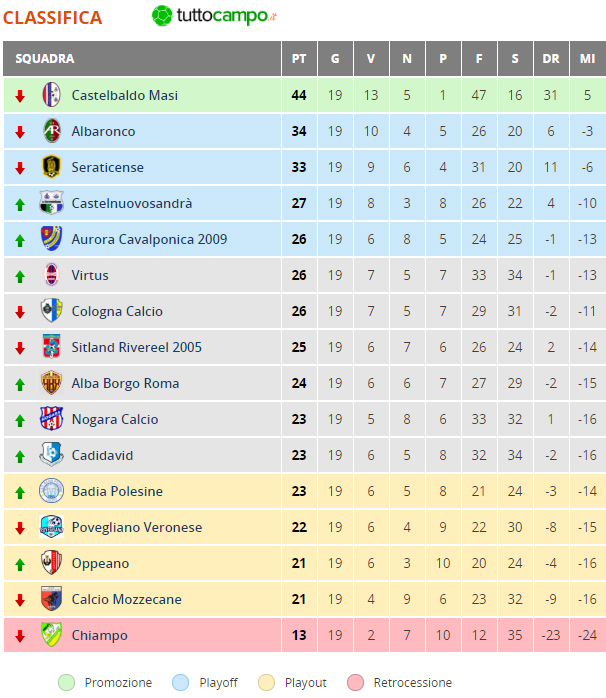Click green up arrow beside Virtus
The image size is (606, 698).
[20, 276]
